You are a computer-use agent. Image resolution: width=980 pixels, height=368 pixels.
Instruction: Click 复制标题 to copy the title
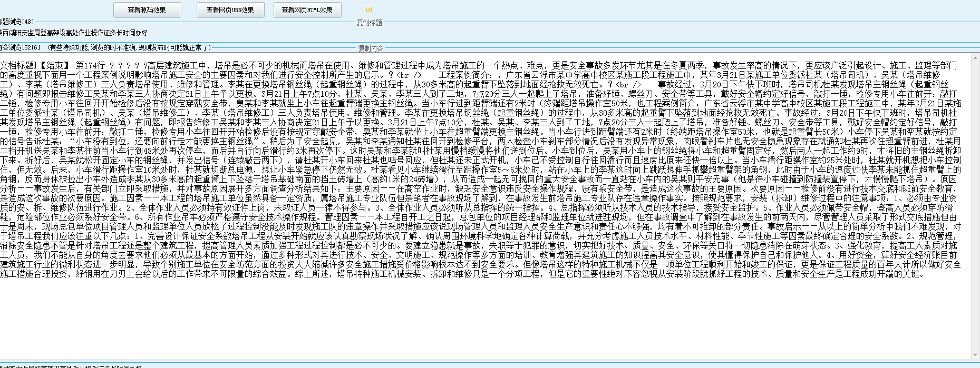pyautogui.click(x=370, y=23)
